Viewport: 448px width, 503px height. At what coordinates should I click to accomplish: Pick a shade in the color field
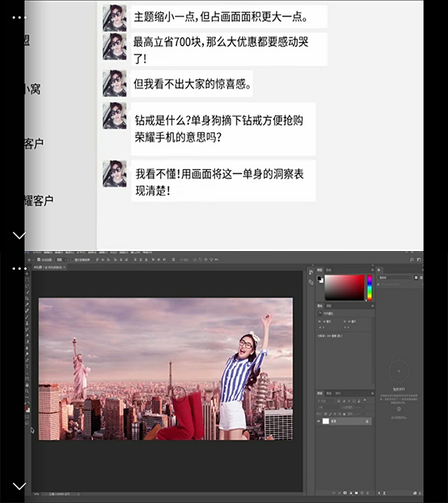click(x=344, y=288)
